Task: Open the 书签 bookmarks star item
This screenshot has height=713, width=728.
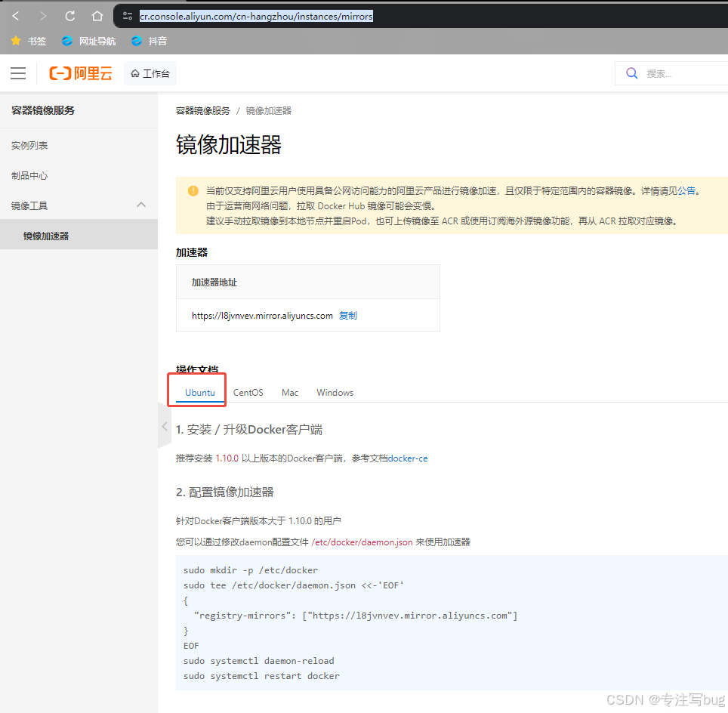Action: pyautogui.click(x=29, y=41)
